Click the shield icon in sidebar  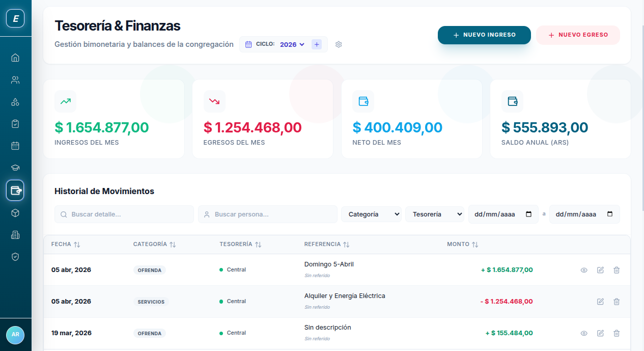pyautogui.click(x=15, y=257)
